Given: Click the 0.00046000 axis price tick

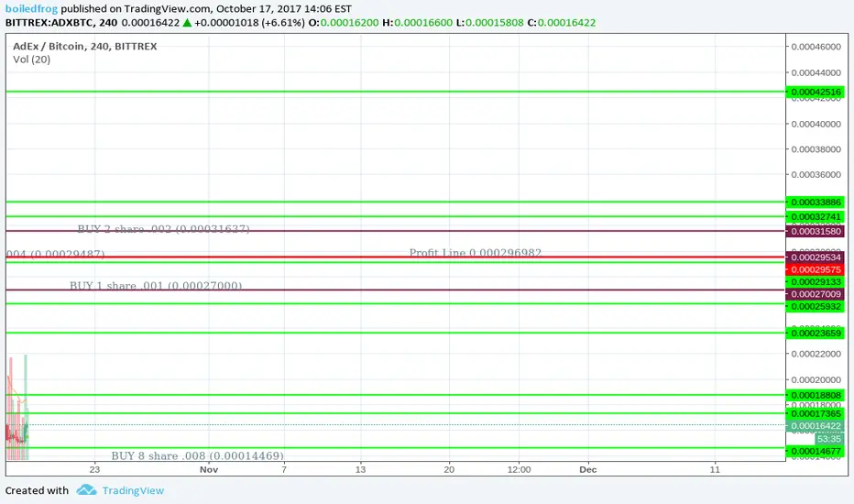Looking at the screenshot, I should click(x=816, y=47).
